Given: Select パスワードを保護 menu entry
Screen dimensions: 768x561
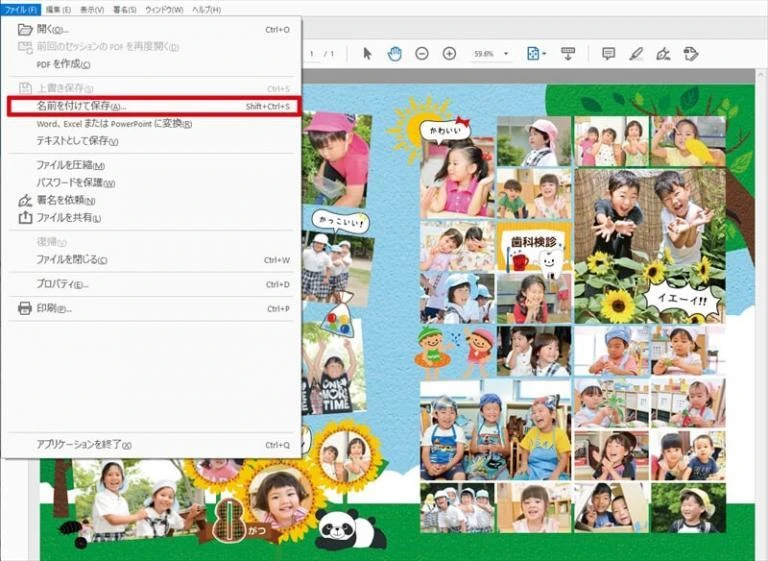Looking at the screenshot, I should coord(153,183).
